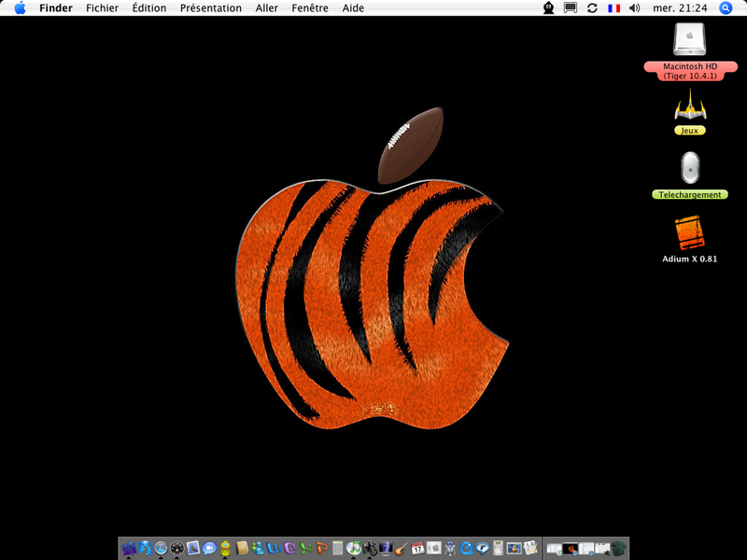The height and width of the screenshot is (560, 747).
Task: Restore minimized window showing orange apple
Action: tap(570, 549)
